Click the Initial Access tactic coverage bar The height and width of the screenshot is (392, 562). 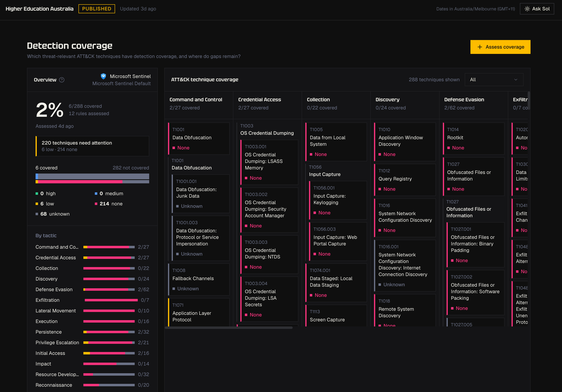tap(109, 353)
